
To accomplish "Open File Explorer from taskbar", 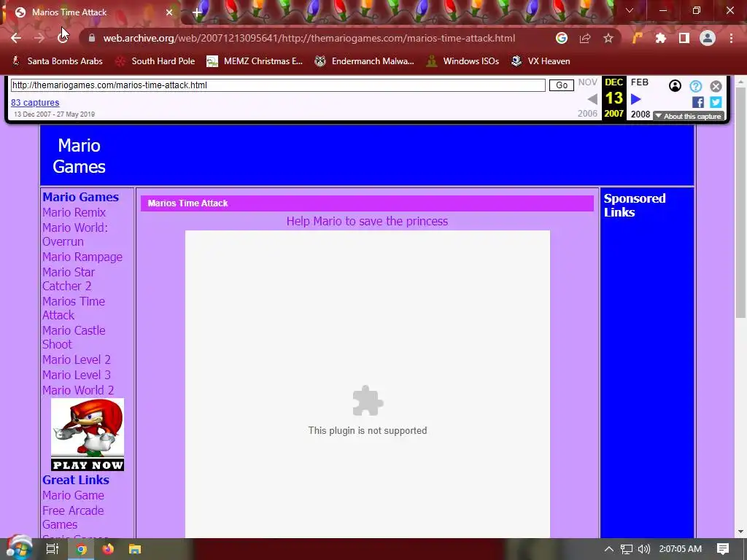I will click(135, 549).
